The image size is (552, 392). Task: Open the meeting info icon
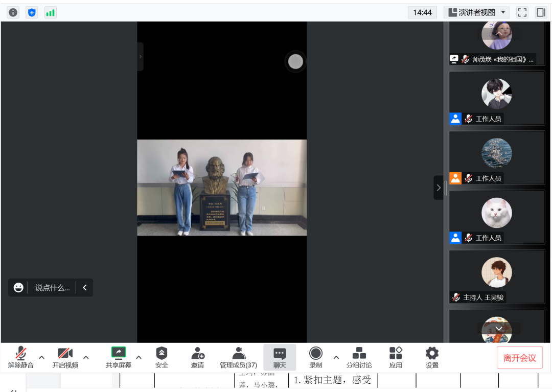[13, 12]
